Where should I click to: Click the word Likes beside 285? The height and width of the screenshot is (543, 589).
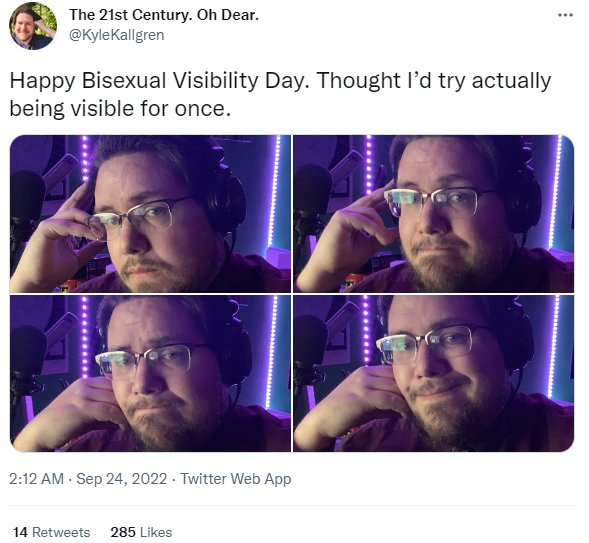[156, 532]
